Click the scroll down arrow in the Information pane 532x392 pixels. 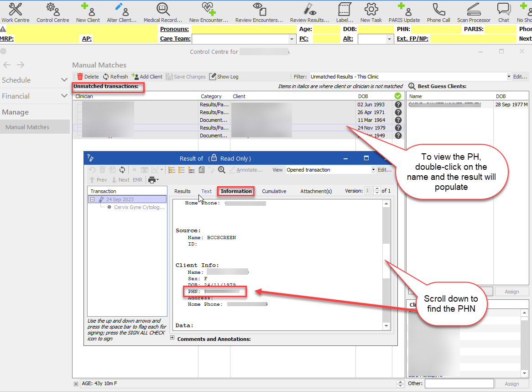[387, 326]
